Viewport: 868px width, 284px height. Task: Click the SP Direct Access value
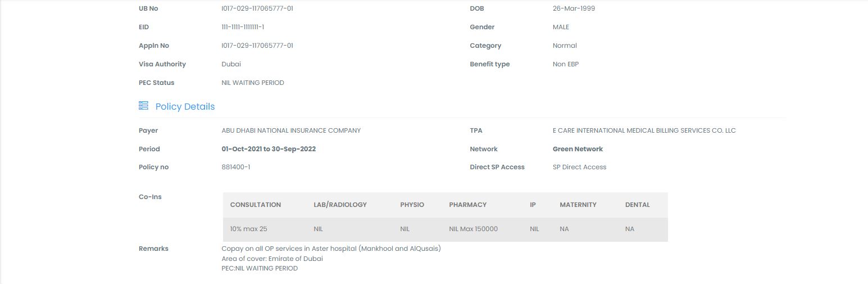(x=579, y=167)
